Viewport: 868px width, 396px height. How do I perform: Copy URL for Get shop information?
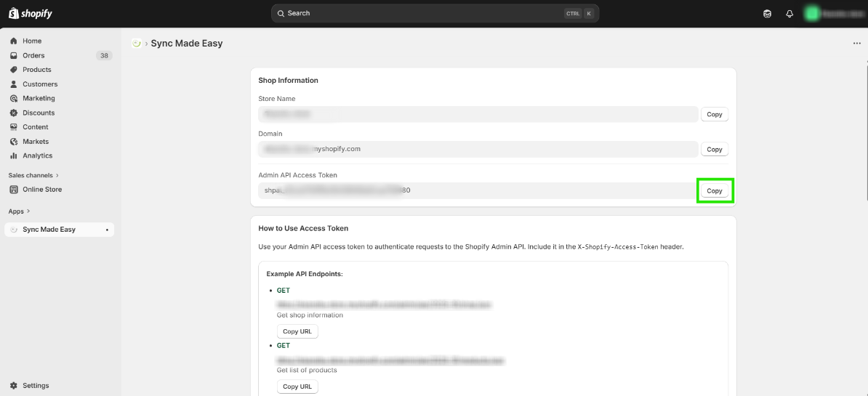click(297, 331)
